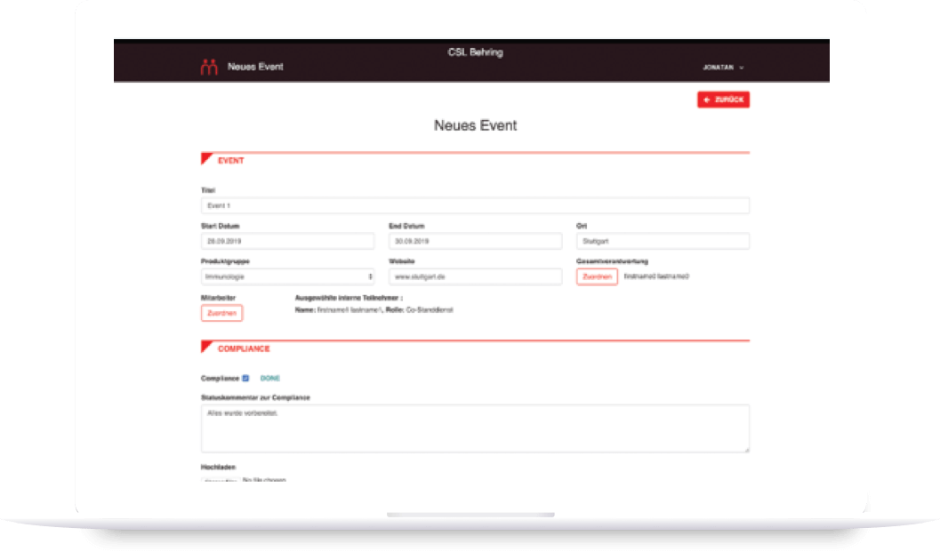940x560 pixels.
Task: Click the red people logo icon
Action: 209,67
